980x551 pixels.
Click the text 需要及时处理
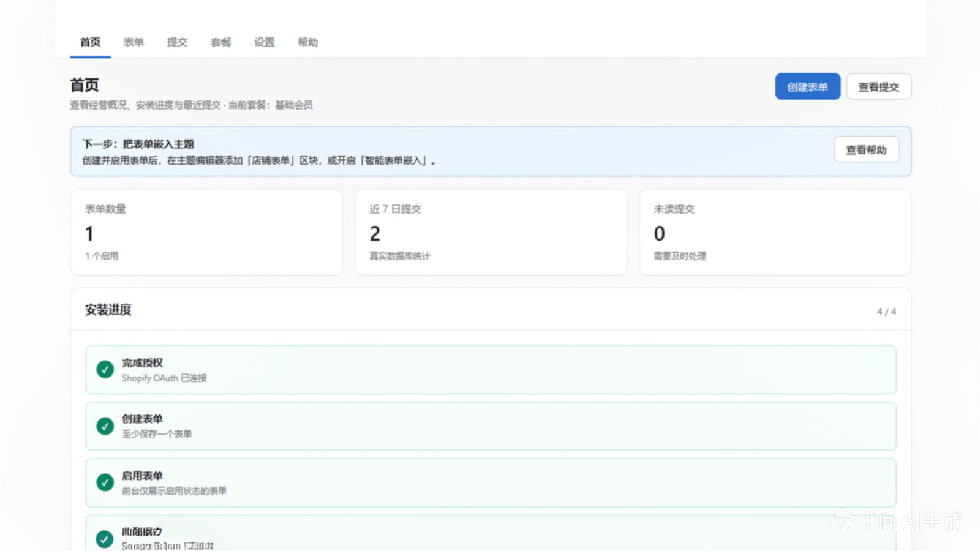tap(680, 256)
